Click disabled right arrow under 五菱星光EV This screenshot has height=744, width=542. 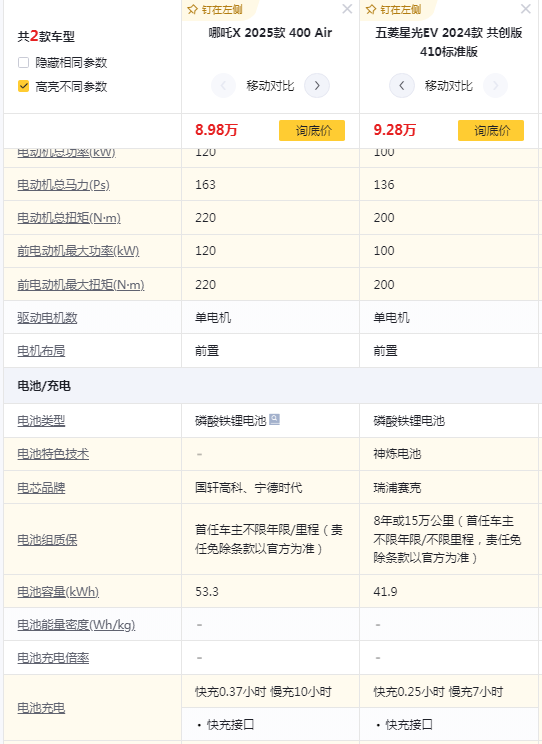coord(495,86)
